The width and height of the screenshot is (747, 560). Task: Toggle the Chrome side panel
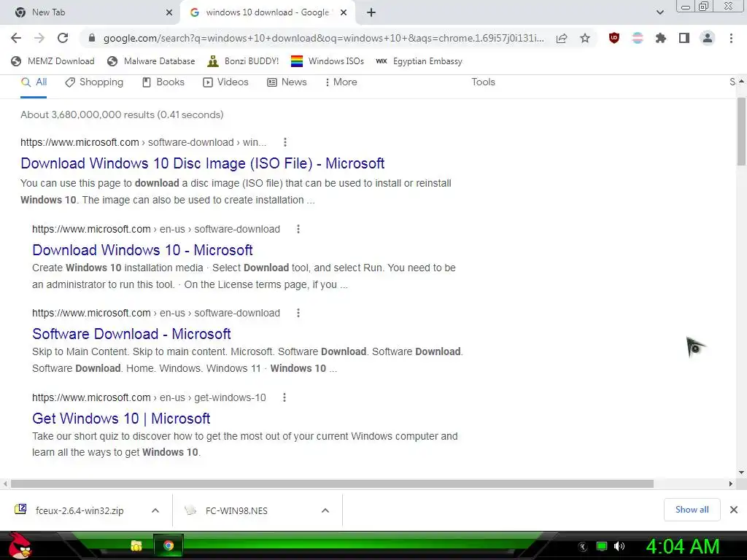[684, 38]
